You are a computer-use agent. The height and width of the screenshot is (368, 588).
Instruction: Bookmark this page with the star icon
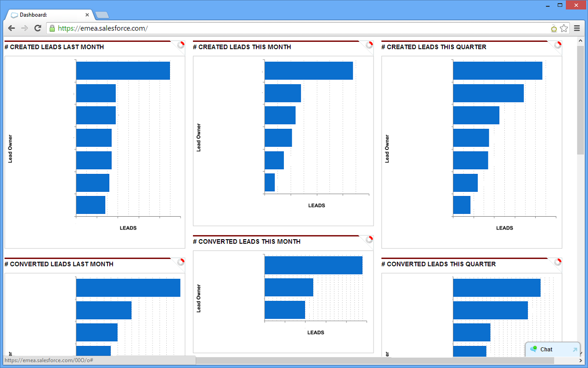click(x=564, y=28)
